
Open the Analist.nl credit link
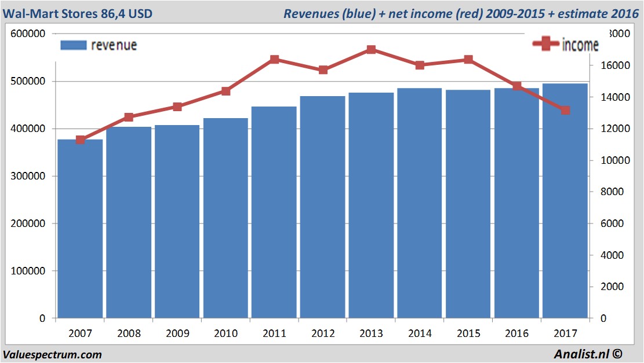(588, 354)
